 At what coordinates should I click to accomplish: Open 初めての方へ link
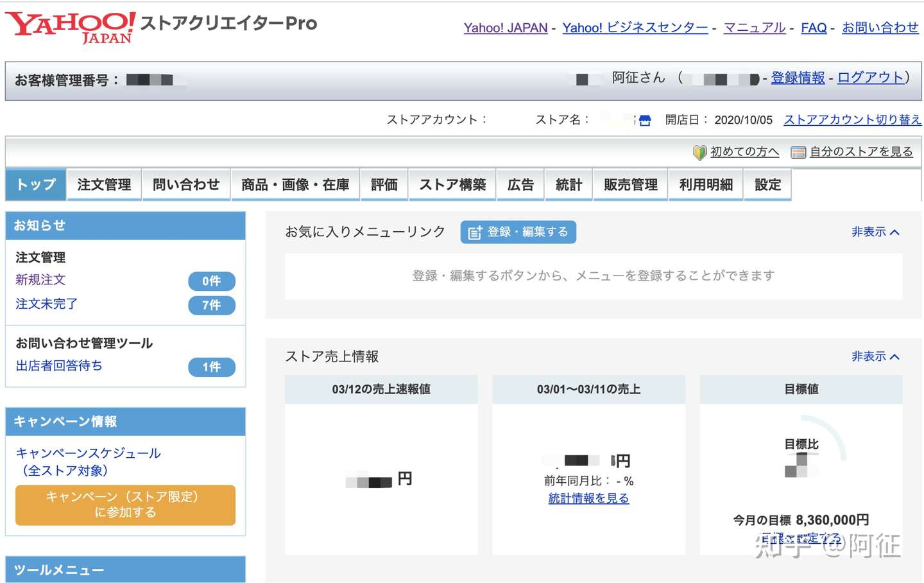[744, 152]
